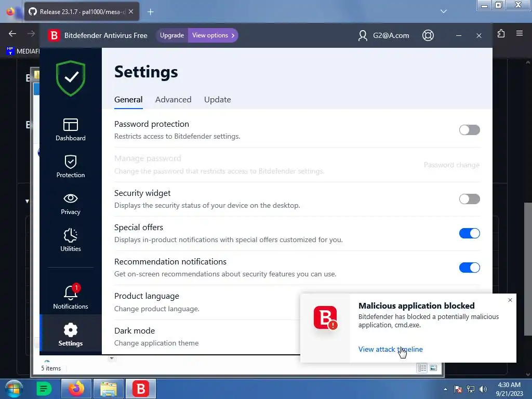Screen dimensions: 532x399
Task: Click the View attack timeline link
Action: 391,349
